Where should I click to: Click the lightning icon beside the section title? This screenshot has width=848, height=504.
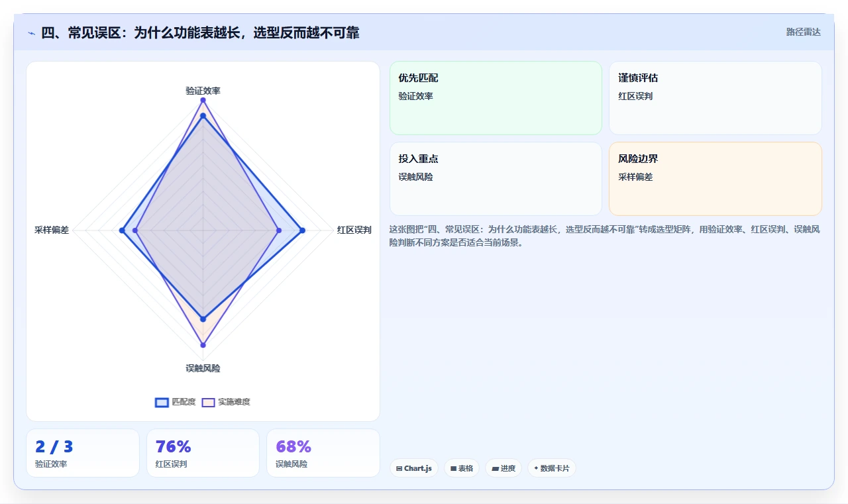(x=32, y=32)
